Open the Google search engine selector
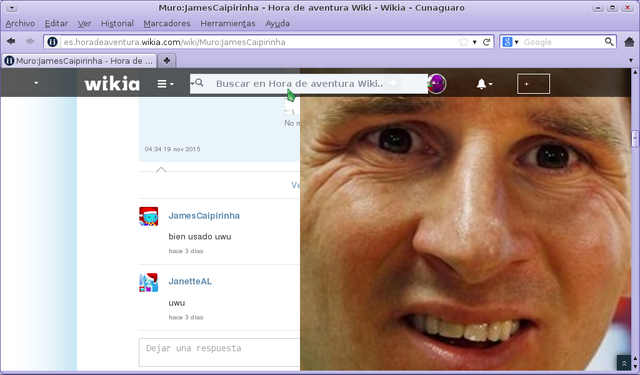Screen dimensions: 640x375 tap(510, 42)
